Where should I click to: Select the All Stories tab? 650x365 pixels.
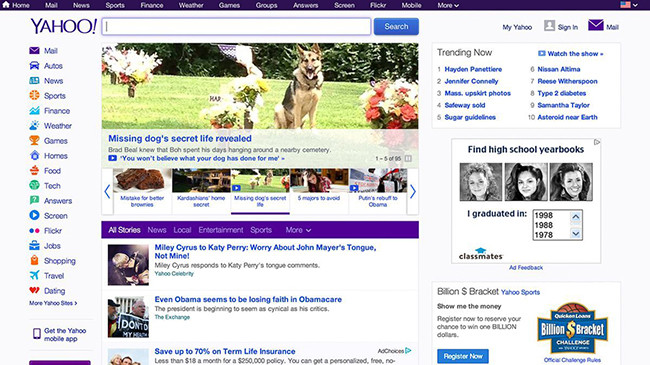point(124,230)
